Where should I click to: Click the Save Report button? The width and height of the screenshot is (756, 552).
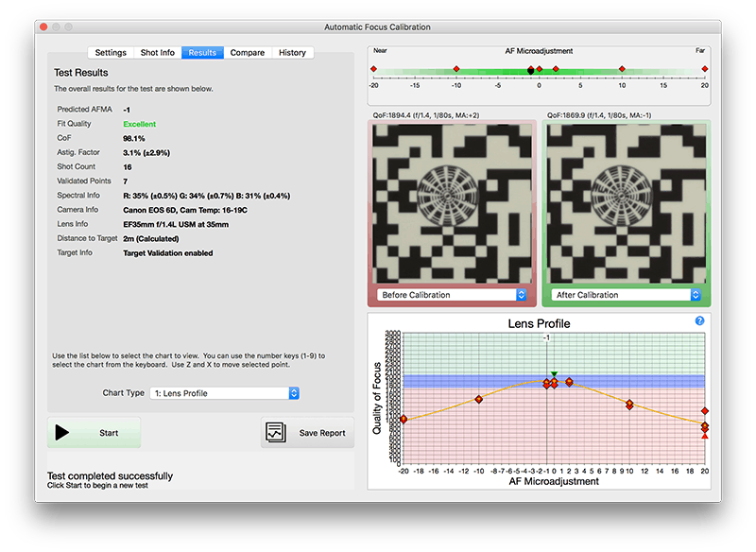tap(308, 433)
